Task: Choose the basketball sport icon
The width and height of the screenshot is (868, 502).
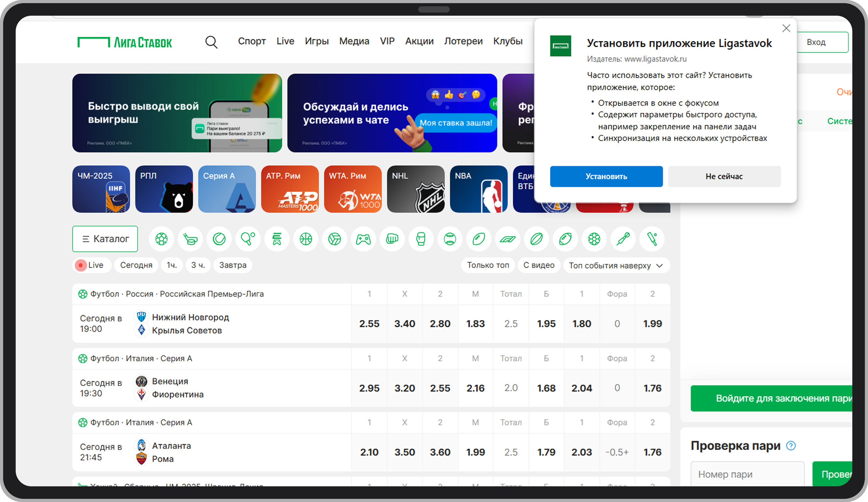Action: 306,239
